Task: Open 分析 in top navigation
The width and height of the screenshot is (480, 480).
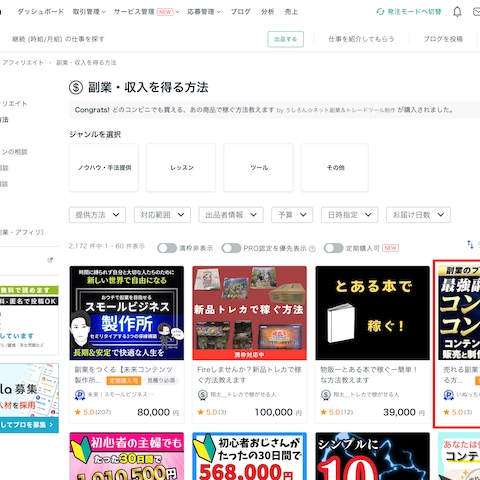Action: point(268,12)
